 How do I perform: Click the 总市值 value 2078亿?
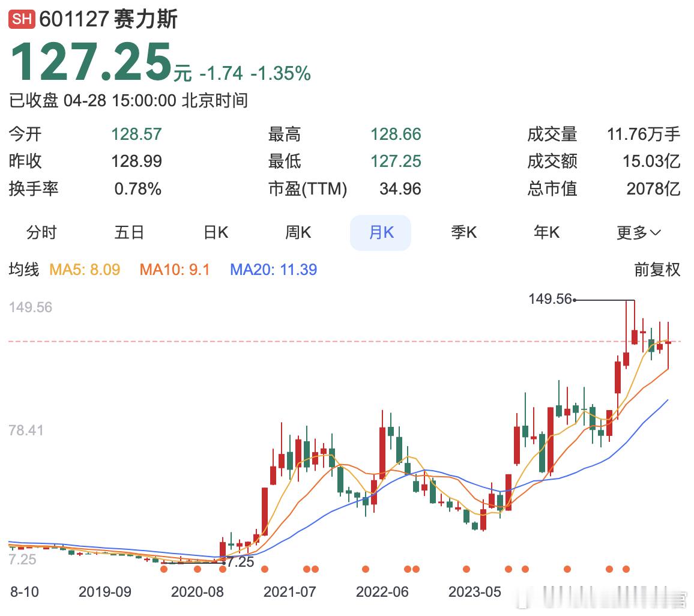click(x=653, y=189)
